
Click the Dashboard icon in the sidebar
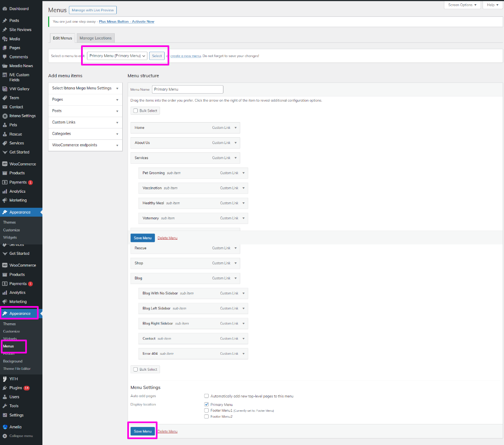[5, 9]
